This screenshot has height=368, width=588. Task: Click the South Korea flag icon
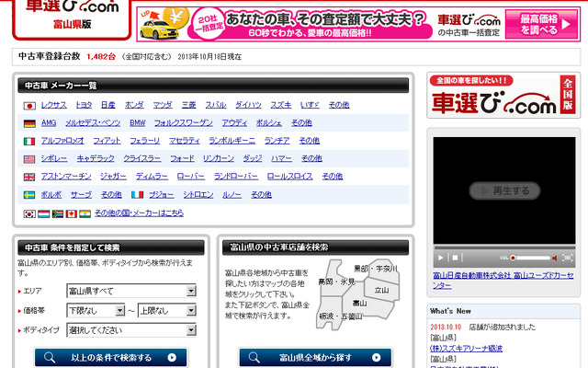click(x=29, y=213)
